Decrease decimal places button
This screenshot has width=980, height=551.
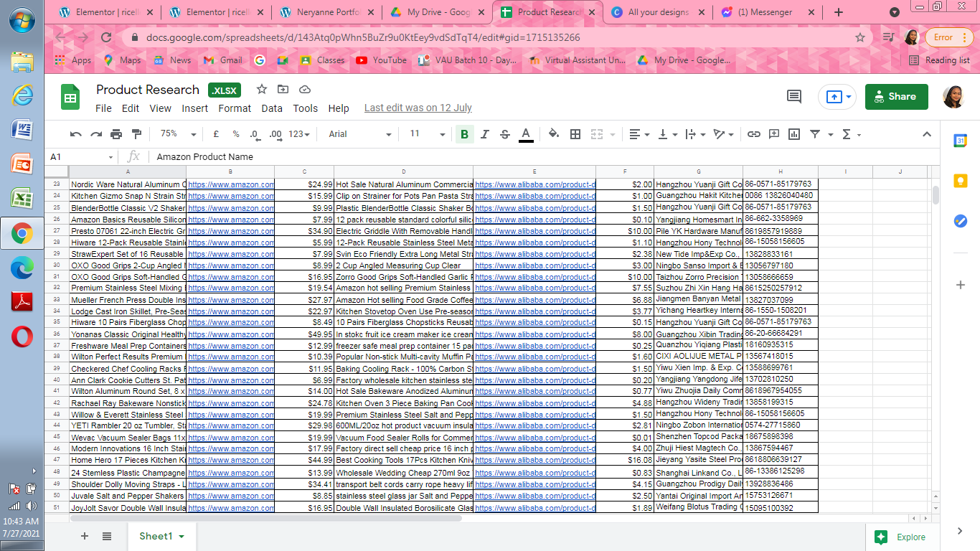click(255, 134)
